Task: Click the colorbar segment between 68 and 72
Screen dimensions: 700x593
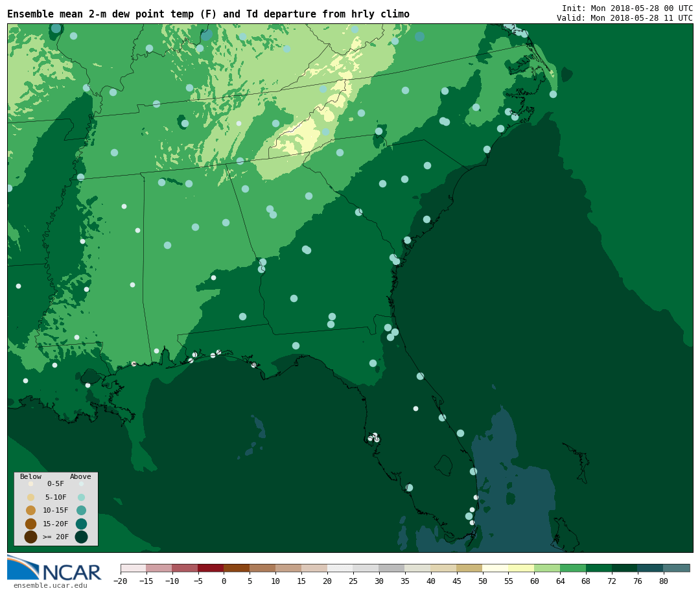Action: tap(599, 568)
